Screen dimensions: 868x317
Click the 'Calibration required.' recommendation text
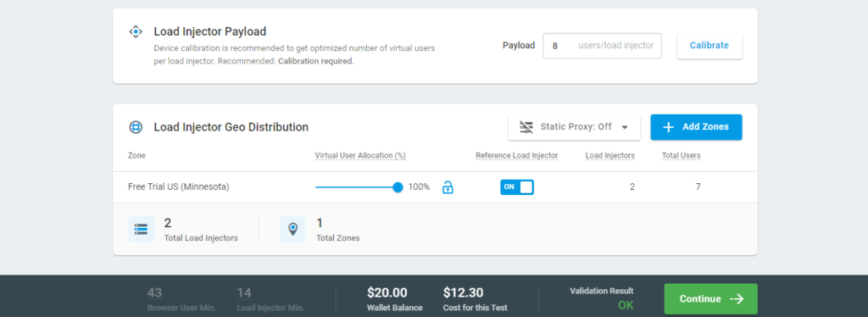coord(315,61)
